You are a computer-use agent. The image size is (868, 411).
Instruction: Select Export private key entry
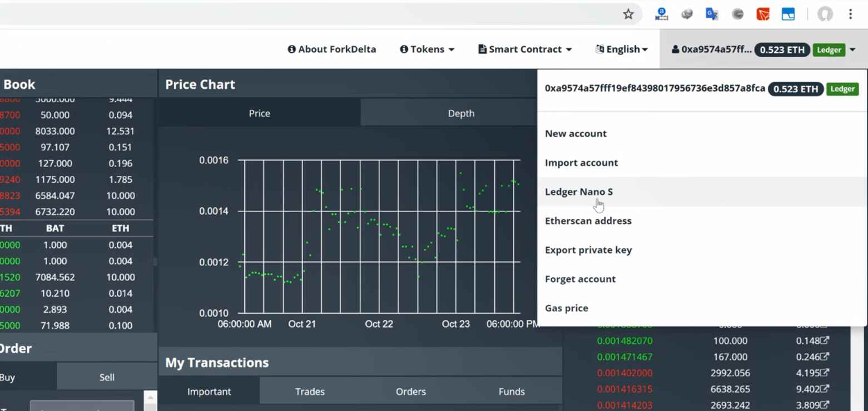click(588, 250)
